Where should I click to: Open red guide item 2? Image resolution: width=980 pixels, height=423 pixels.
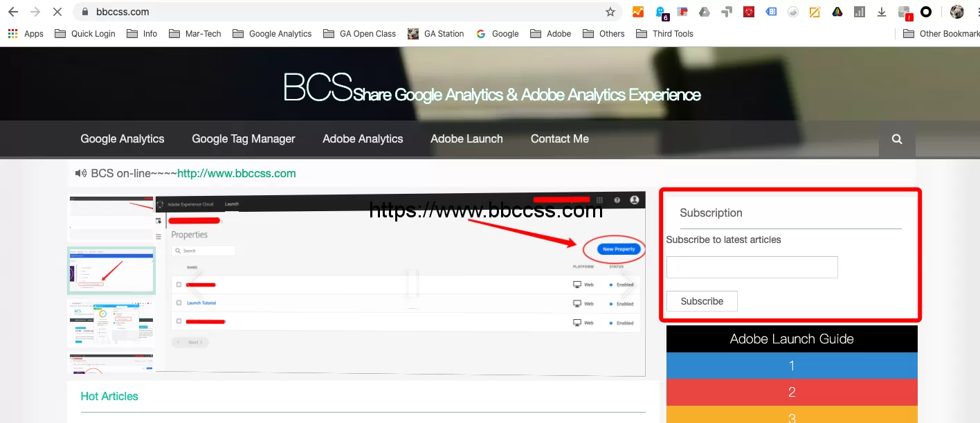pos(792,392)
